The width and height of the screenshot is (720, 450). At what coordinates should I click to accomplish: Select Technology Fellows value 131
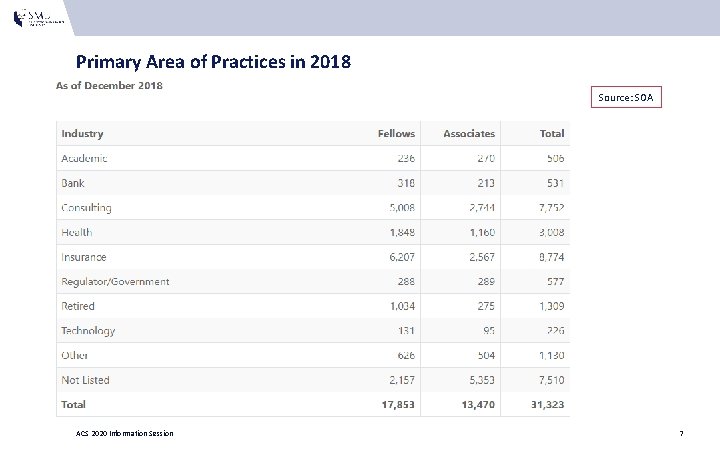[406, 331]
